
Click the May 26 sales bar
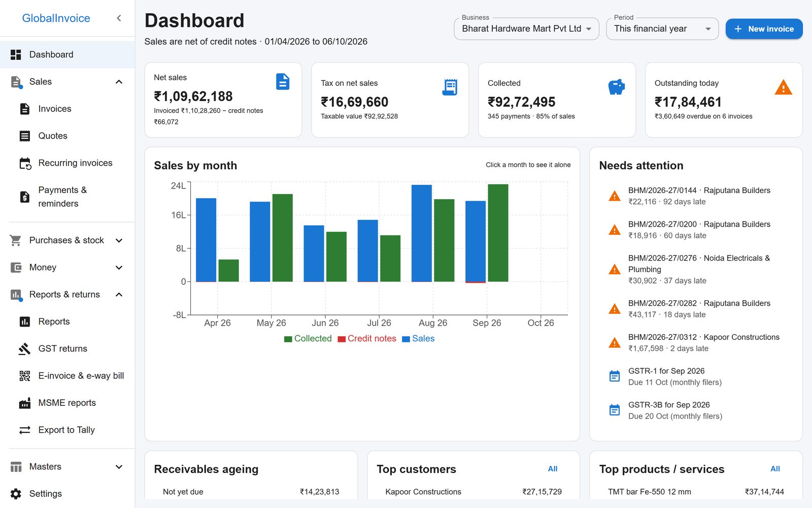[x=260, y=242]
